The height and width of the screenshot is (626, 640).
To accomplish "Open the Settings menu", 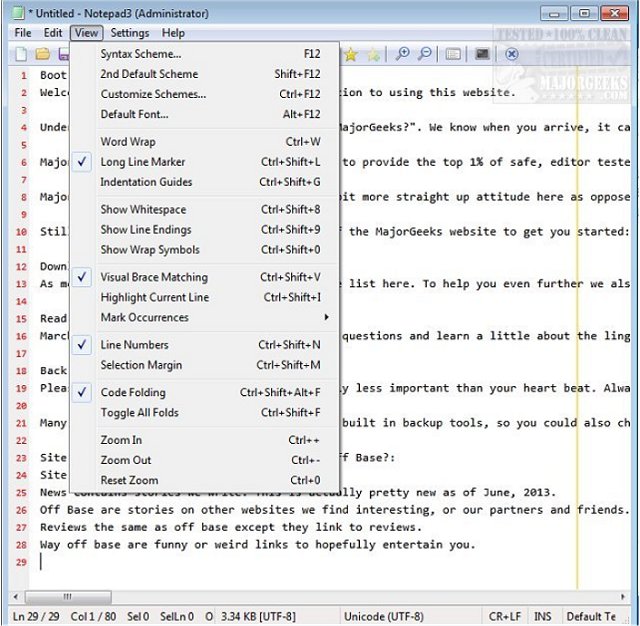I will tap(130, 33).
